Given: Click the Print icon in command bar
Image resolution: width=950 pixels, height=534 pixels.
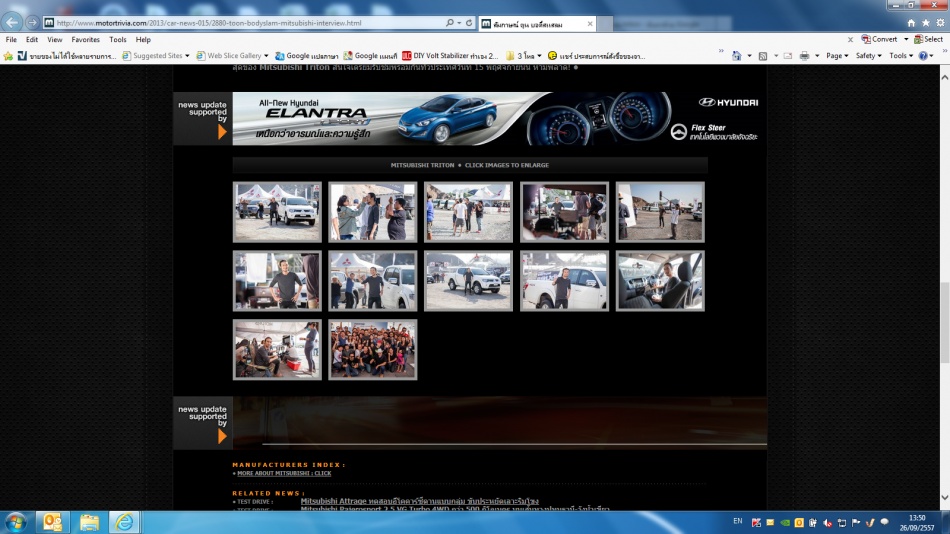Looking at the screenshot, I should click(804, 56).
